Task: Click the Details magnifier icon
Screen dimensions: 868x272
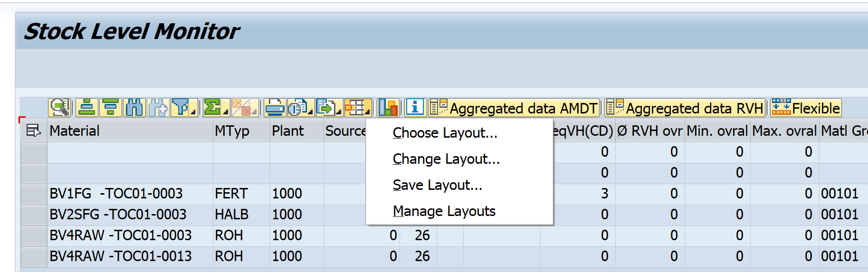Action: point(60,108)
